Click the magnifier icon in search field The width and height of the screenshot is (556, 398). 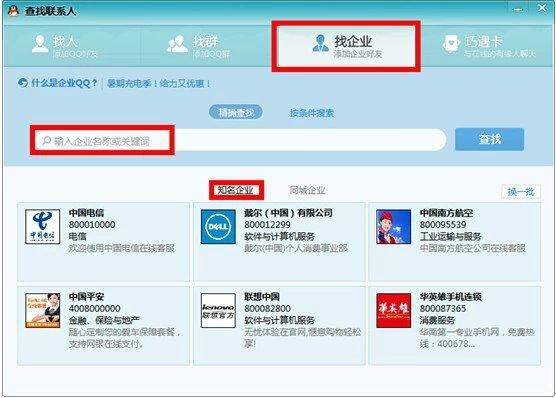46,140
